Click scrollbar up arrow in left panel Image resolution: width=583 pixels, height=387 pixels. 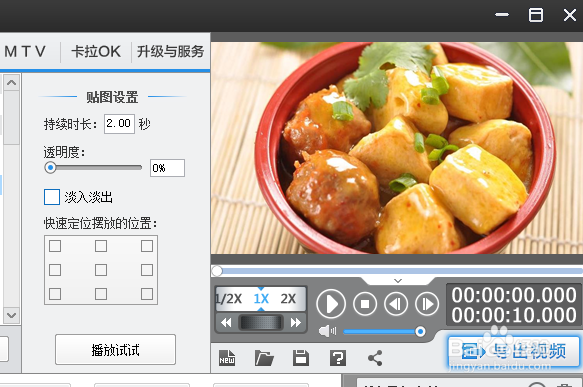click(12, 83)
